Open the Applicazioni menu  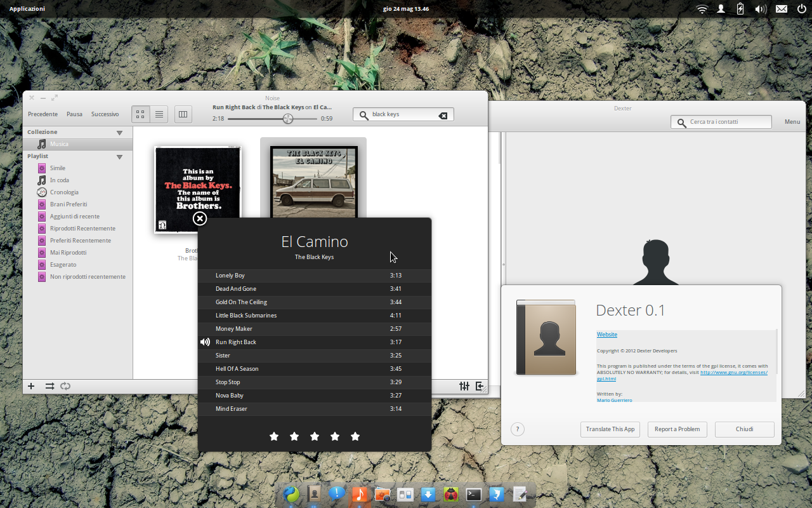pyautogui.click(x=27, y=9)
